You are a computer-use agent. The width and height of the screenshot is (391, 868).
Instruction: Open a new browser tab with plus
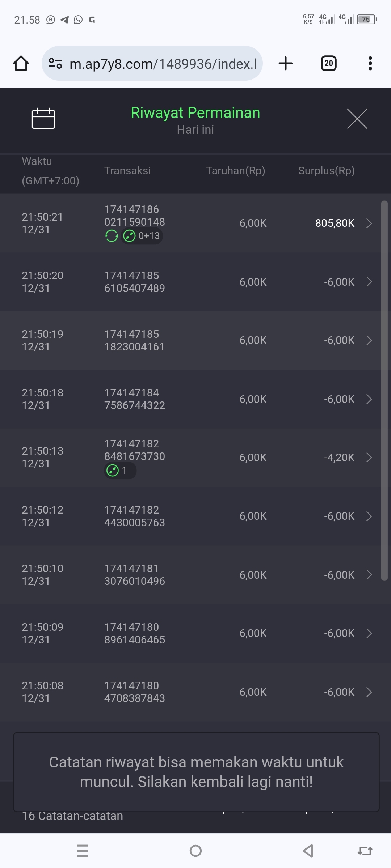coord(286,64)
